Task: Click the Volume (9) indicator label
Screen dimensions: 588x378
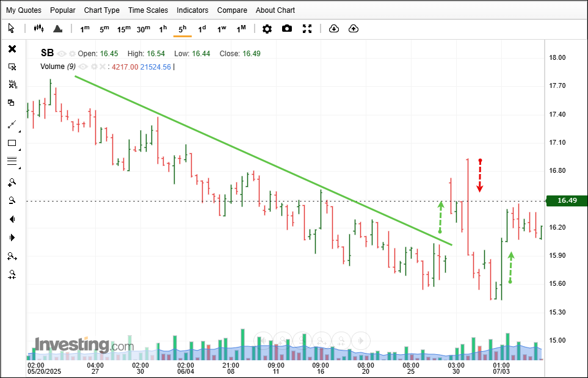Action: (x=58, y=67)
